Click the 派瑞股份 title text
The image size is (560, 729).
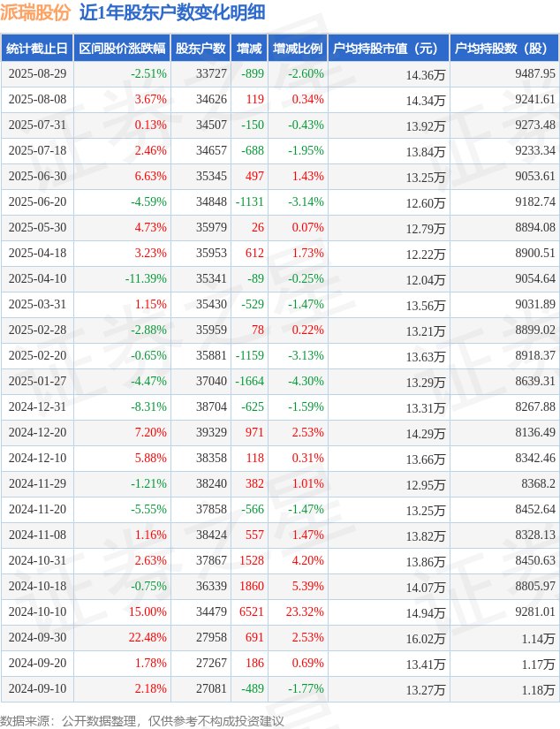tap(35, 12)
